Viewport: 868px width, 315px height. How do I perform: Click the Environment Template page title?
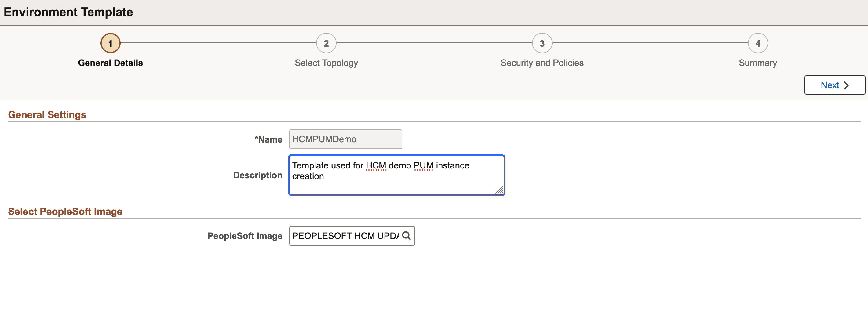(68, 12)
